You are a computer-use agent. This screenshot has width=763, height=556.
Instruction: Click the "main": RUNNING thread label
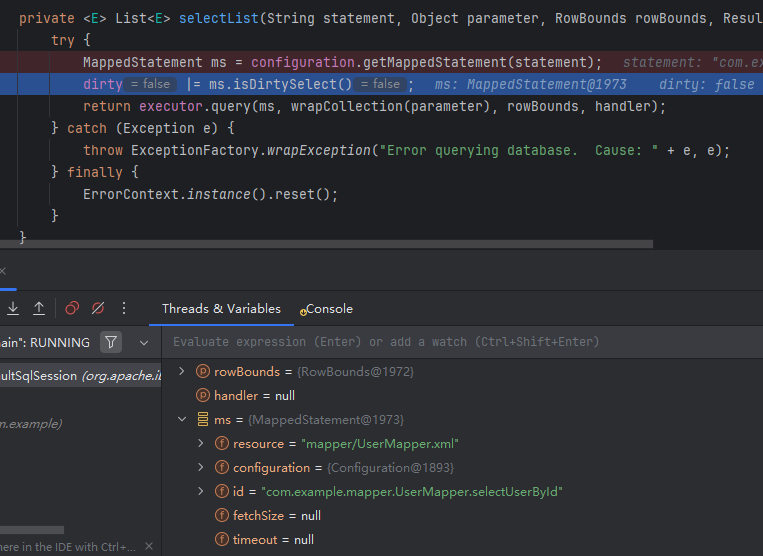(45, 342)
